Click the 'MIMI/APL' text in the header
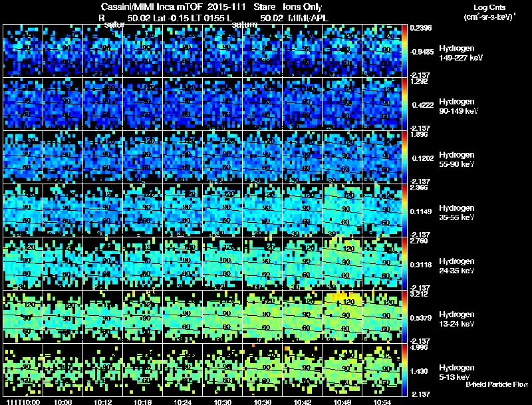 click(x=308, y=18)
